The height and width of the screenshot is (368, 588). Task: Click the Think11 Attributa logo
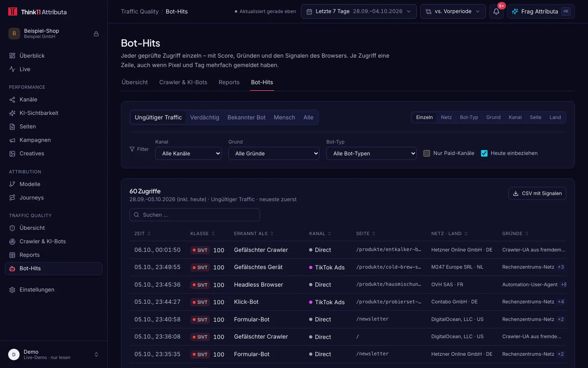[38, 12]
